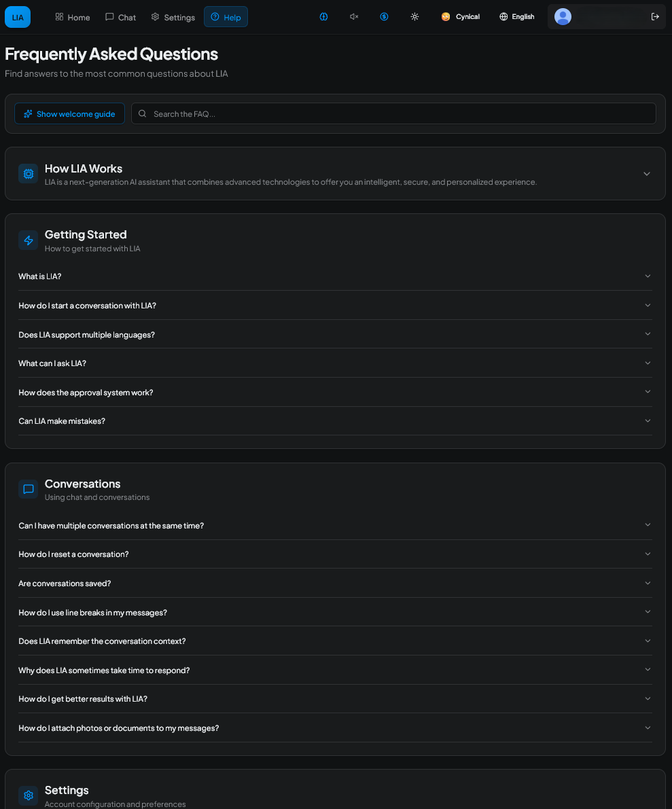Click the Search the FAQ input field
This screenshot has width=672, height=809.
[394, 113]
